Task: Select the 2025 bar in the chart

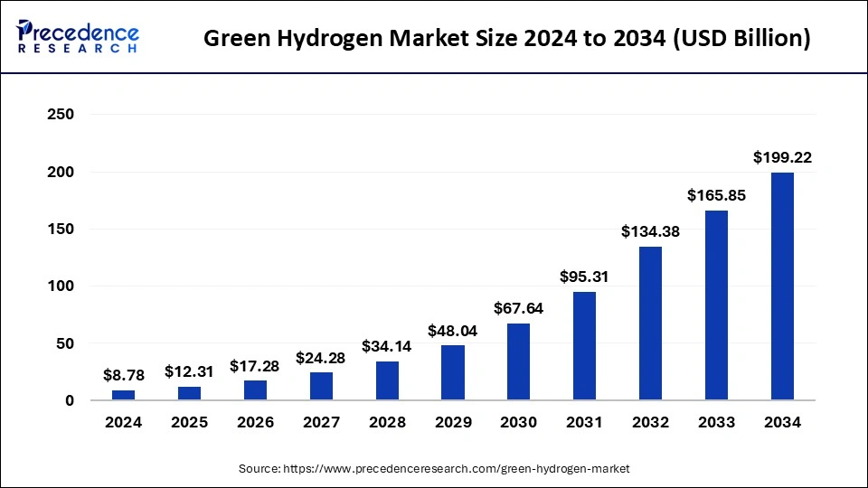Action: [189, 393]
